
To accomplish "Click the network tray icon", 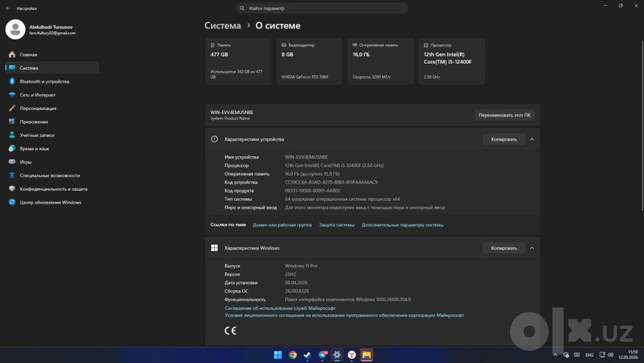I will point(602,355).
